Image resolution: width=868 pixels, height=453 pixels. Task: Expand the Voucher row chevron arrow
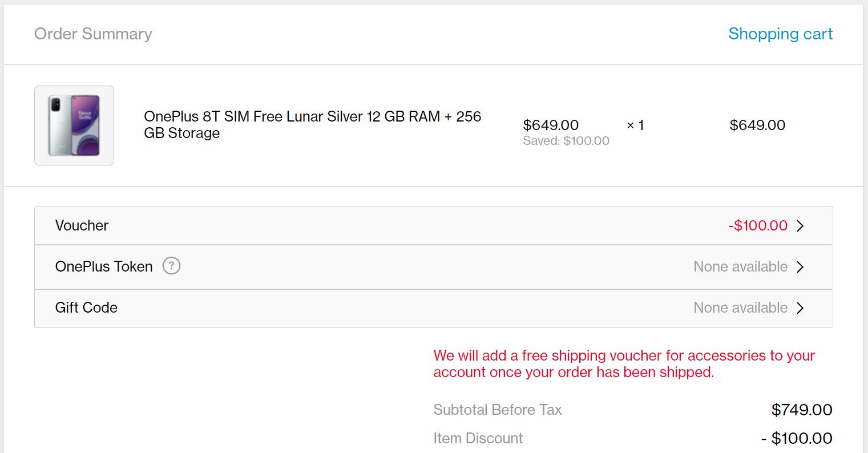click(x=800, y=226)
